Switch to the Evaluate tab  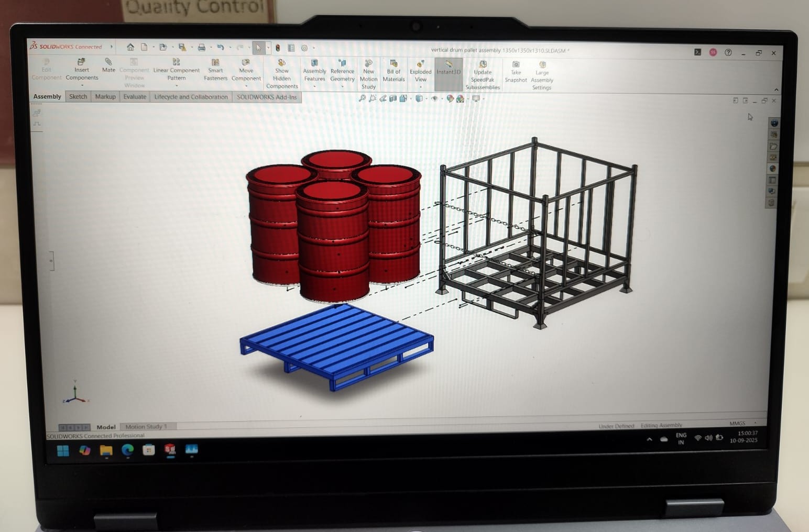point(135,97)
